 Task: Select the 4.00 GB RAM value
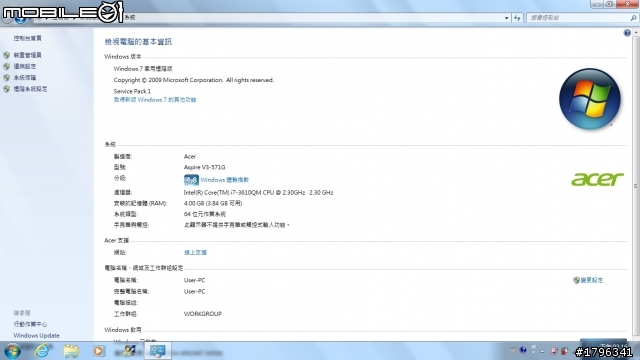click(213, 203)
